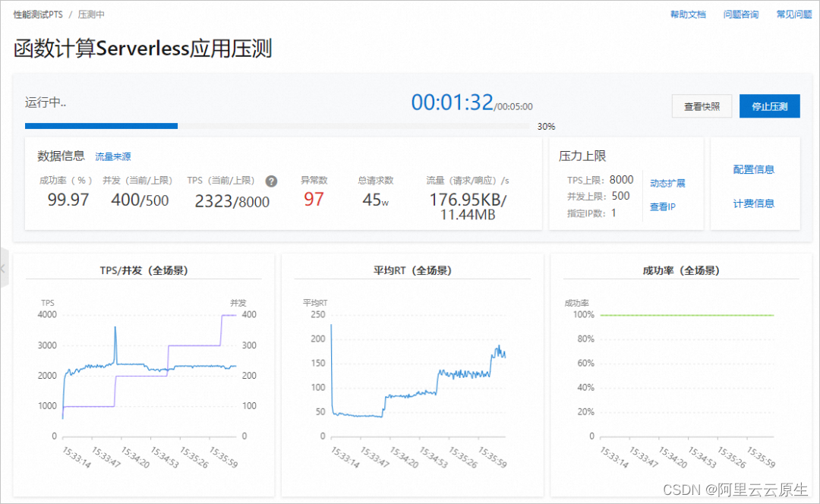The height and width of the screenshot is (504, 820).
Task: Click the 压力上限 section heading
Action: (x=582, y=156)
